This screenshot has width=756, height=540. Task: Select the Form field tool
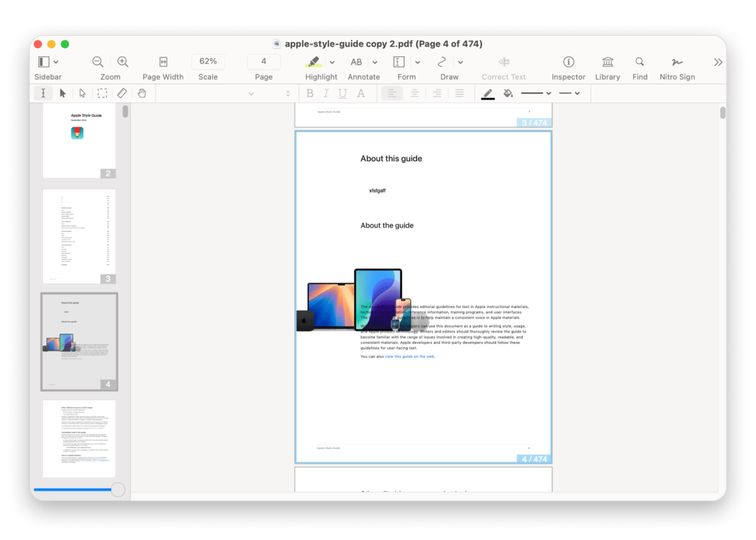pyautogui.click(x=399, y=62)
